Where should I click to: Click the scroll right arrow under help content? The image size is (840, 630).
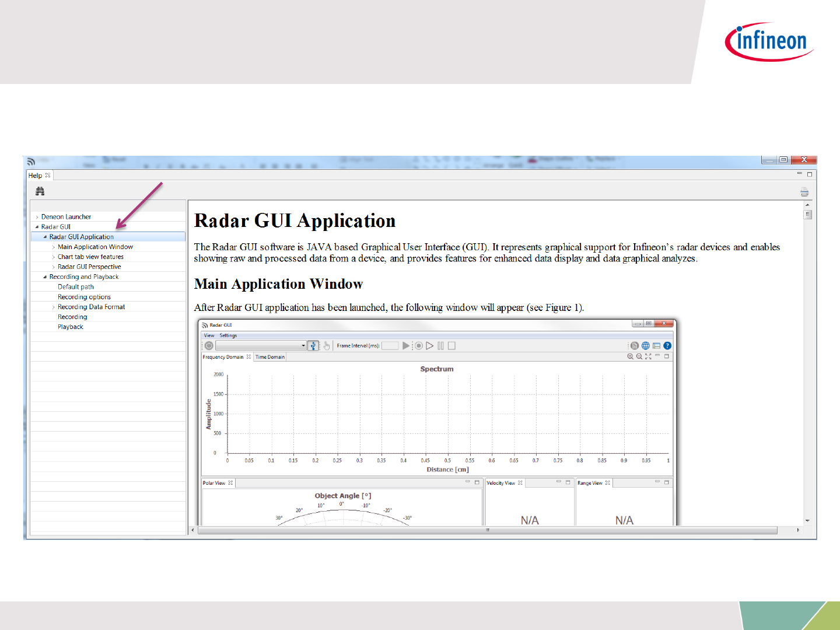798,530
